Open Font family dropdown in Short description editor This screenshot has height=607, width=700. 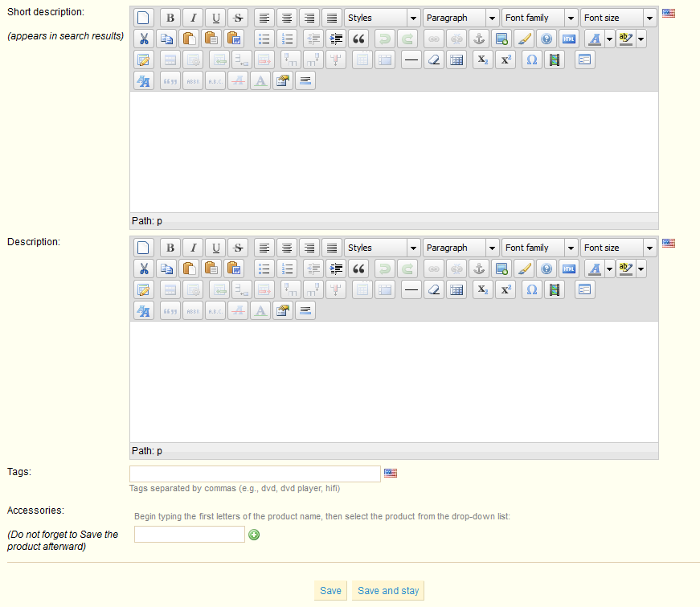pyautogui.click(x=540, y=18)
